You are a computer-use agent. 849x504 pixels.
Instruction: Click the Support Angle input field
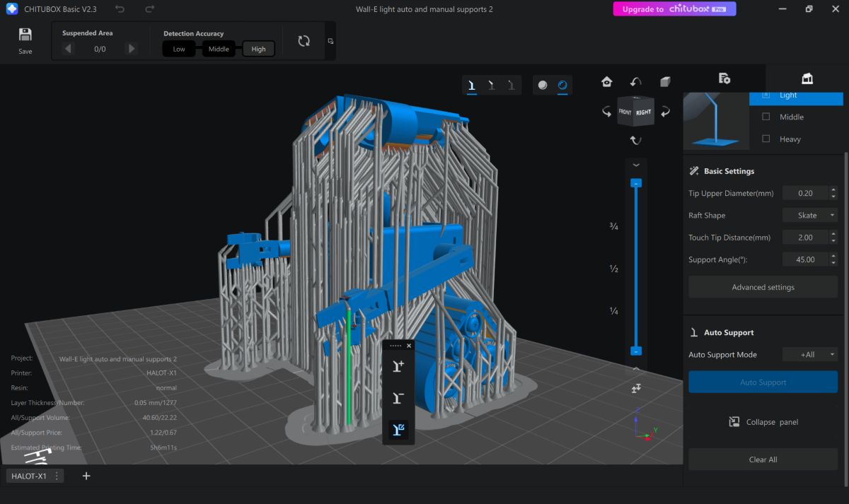805,259
